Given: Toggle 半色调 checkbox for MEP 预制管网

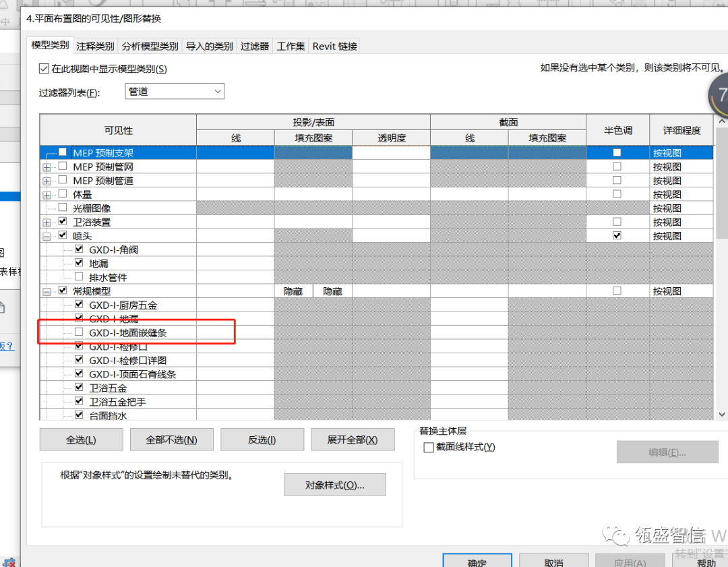Looking at the screenshot, I should coord(617,167).
